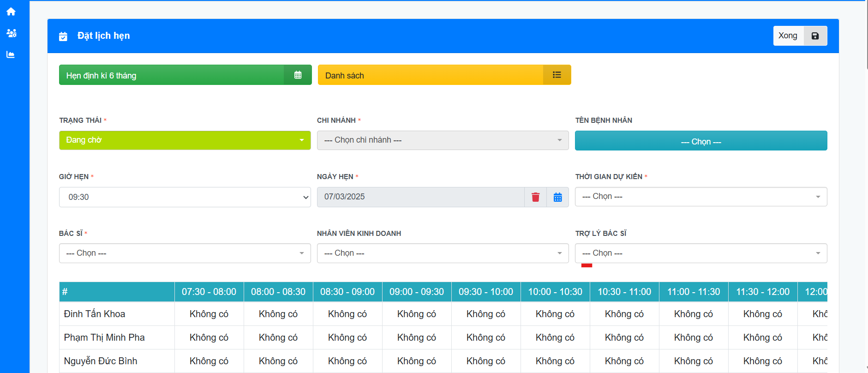Open the Thời gian dự kiến dropdown
This screenshot has width=868, height=373.
click(700, 197)
